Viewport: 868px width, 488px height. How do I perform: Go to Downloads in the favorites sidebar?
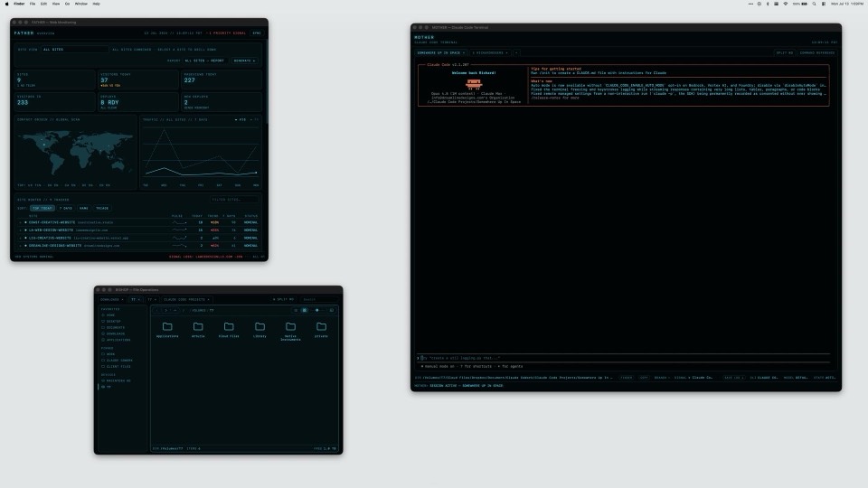(x=114, y=333)
